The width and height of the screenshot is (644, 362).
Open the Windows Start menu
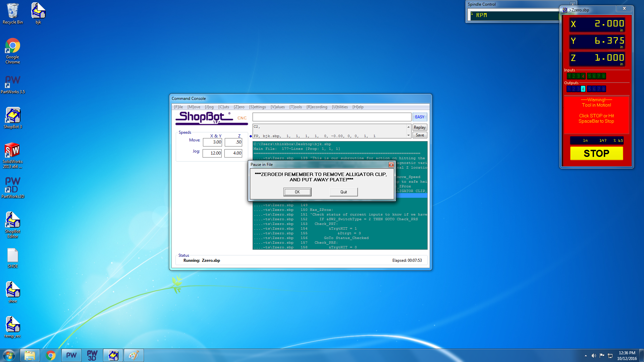pyautogui.click(x=9, y=355)
